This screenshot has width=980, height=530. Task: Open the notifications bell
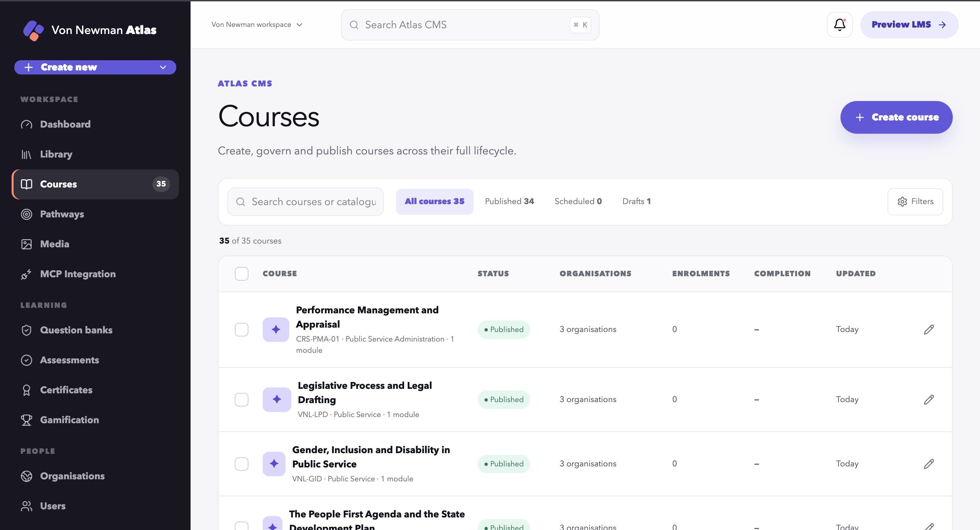839,25
